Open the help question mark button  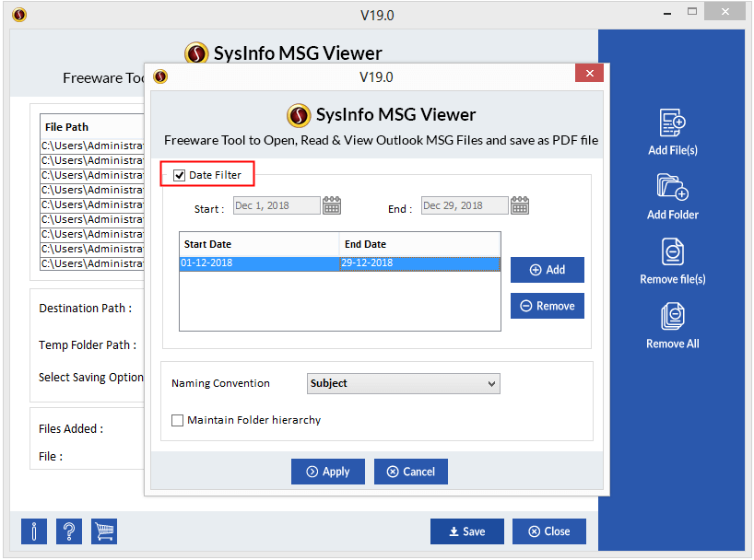pyautogui.click(x=69, y=531)
